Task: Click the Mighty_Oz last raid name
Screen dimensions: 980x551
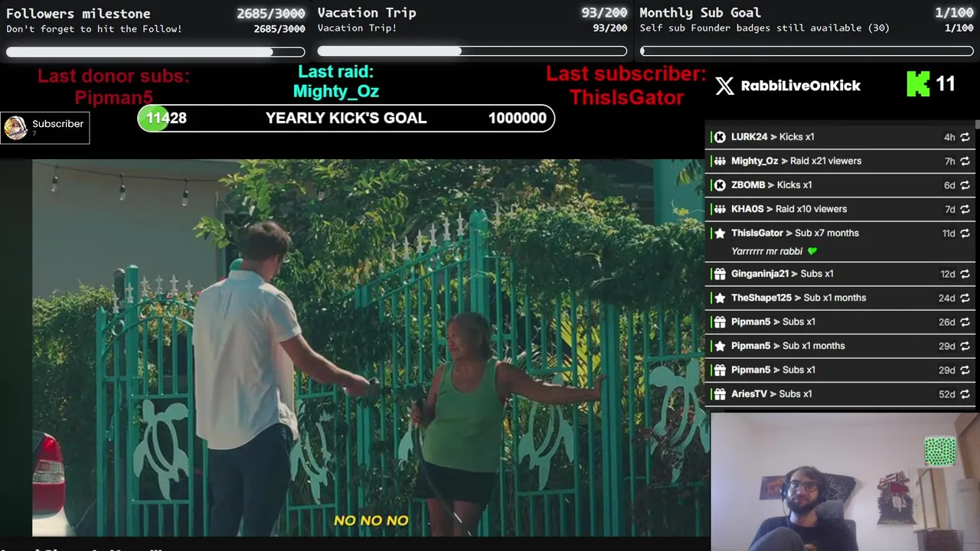Action: [336, 91]
